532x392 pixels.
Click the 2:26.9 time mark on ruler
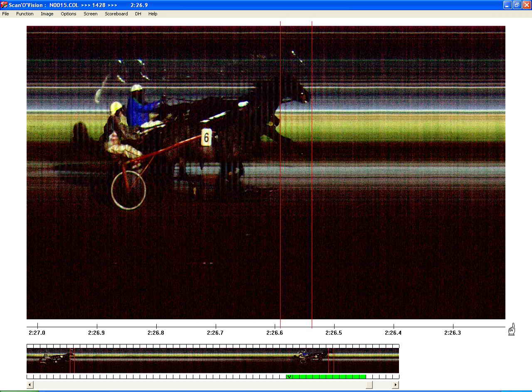pyautogui.click(x=97, y=333)
